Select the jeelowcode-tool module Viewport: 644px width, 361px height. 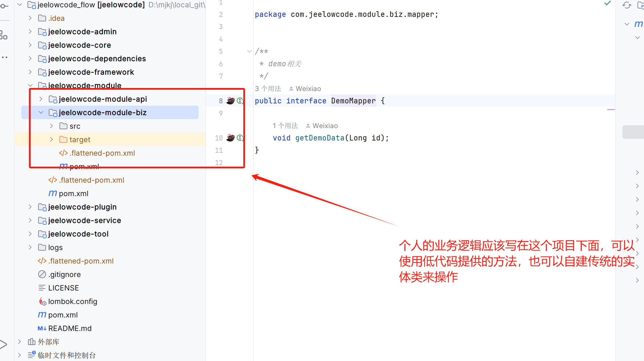pos(78,234)
